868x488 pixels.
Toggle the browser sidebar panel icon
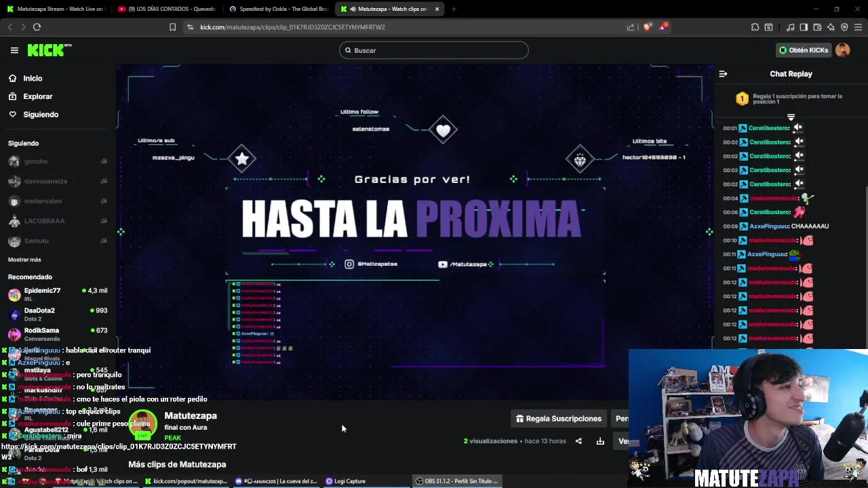(x=804, y=27)
